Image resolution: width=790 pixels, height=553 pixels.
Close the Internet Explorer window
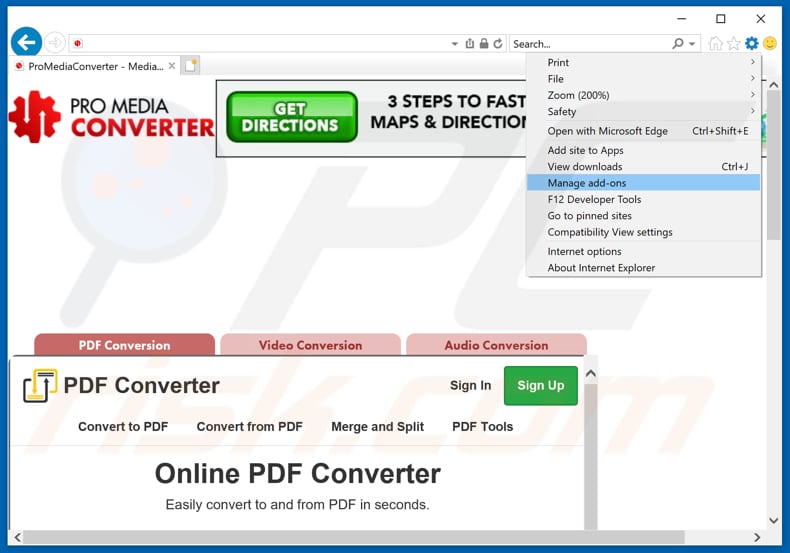coord(761,19)
